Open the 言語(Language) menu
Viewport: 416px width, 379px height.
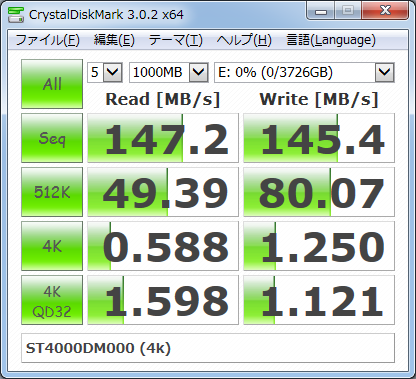pos(331,40)
